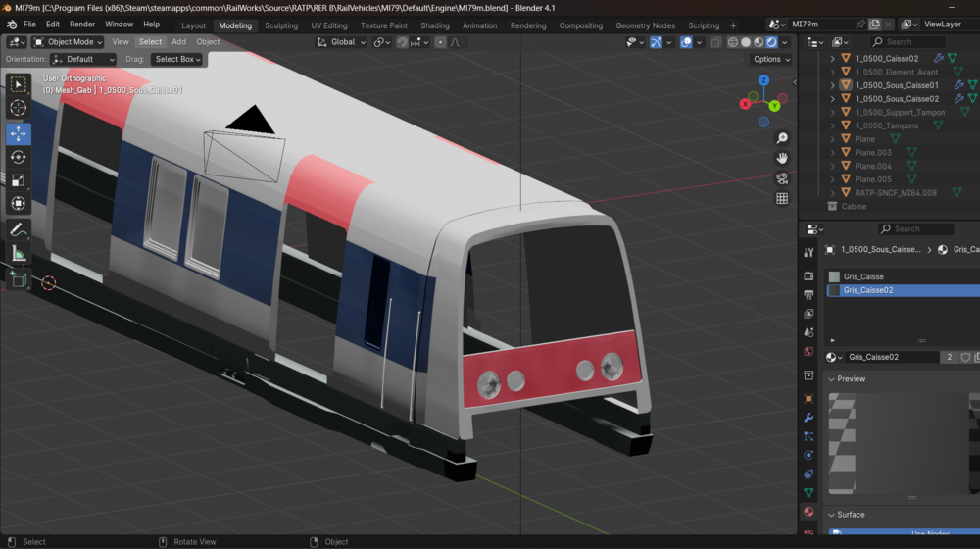Expand 1_0500_Caisse02 in outliner

click(x=832, y=58)
